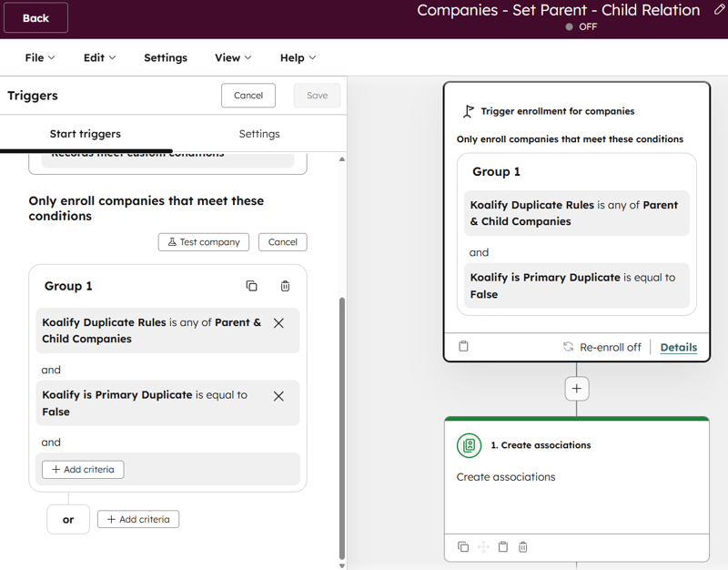The image size is (728, 570).
Task: Open workflow name editing with the pencil icon
Action: point(718,10)
